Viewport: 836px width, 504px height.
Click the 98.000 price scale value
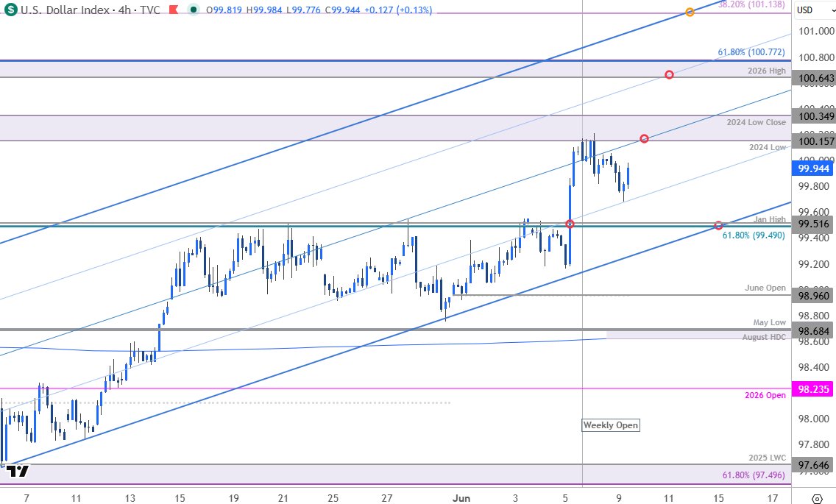point(814,419)
